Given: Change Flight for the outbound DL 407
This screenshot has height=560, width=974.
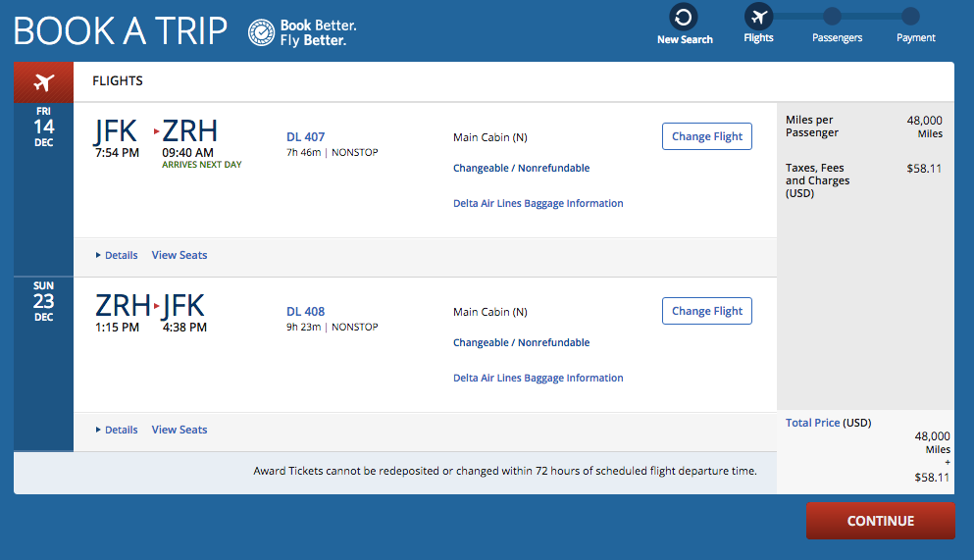Looking at the screenshot, I should pyautogui.click(x=707, y=136).
